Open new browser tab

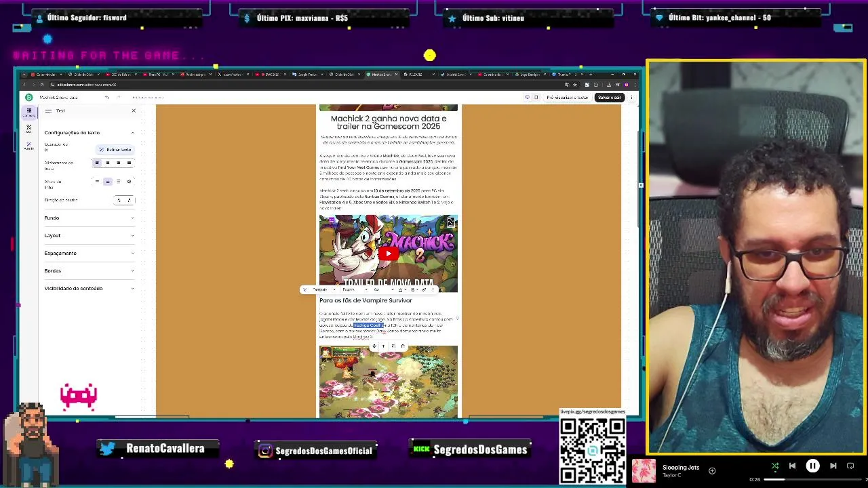tap(591, 75)
